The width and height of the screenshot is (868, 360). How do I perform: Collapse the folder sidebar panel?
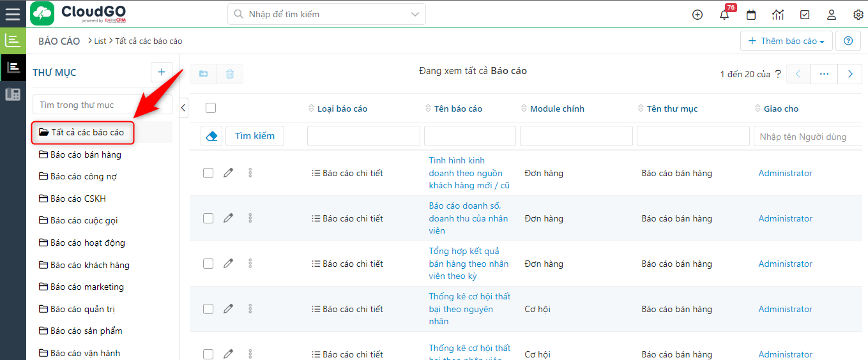pyautogui.click(x=184, y=108)
